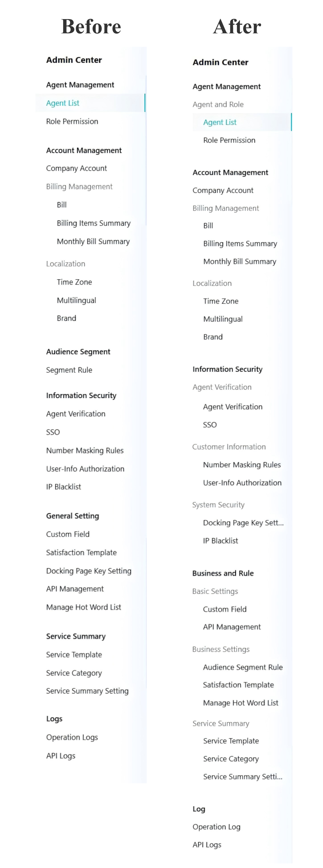Open Company Account in the Before menu

(x=77, y=169)
